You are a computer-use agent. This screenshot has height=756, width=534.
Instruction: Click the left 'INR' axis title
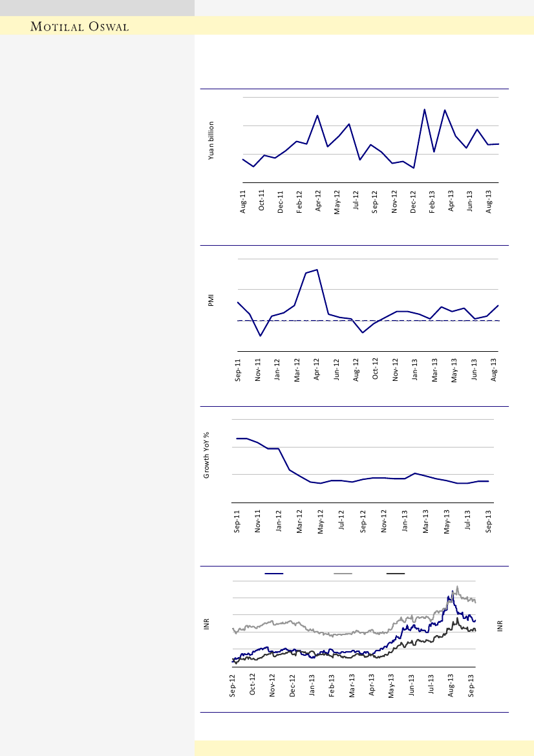pos(207,624)
